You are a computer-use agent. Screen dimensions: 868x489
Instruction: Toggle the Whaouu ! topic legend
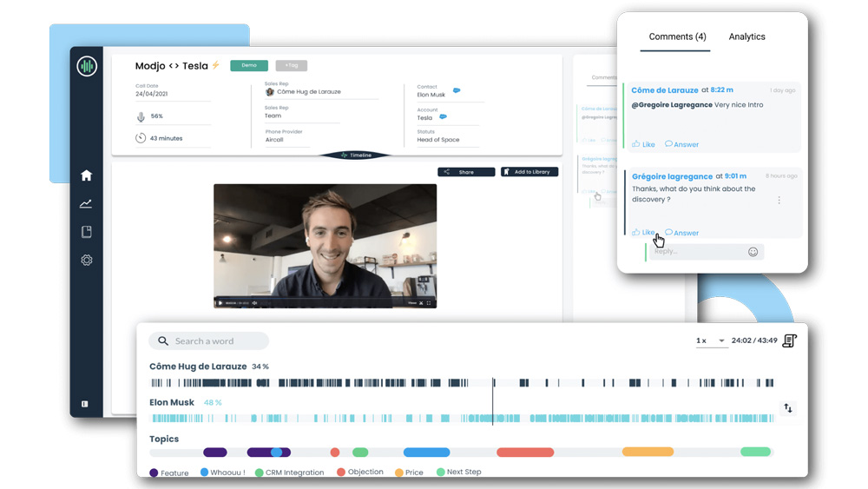tap(222, 472)
